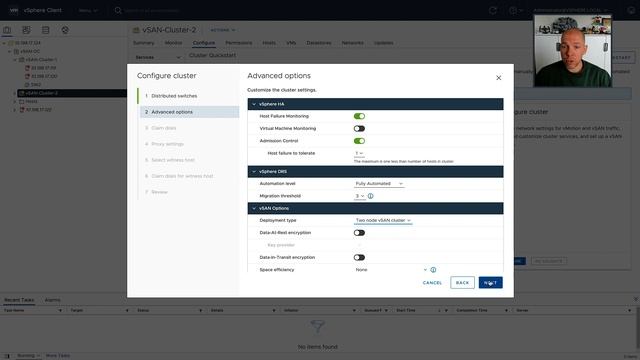640x360 pixels.
Task: Enable Virtual Machine Monitoring switch
Action: tap(359, 129)
